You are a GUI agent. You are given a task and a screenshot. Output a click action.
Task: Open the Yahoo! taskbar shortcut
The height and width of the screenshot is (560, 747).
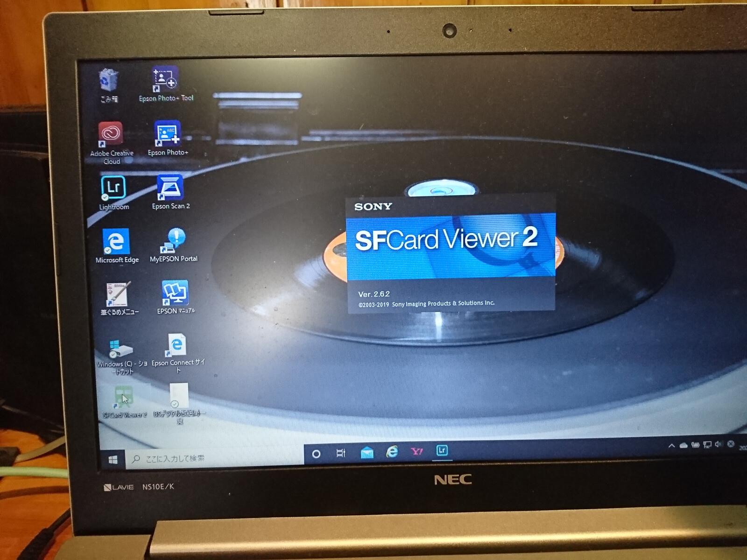coord(417,451)
